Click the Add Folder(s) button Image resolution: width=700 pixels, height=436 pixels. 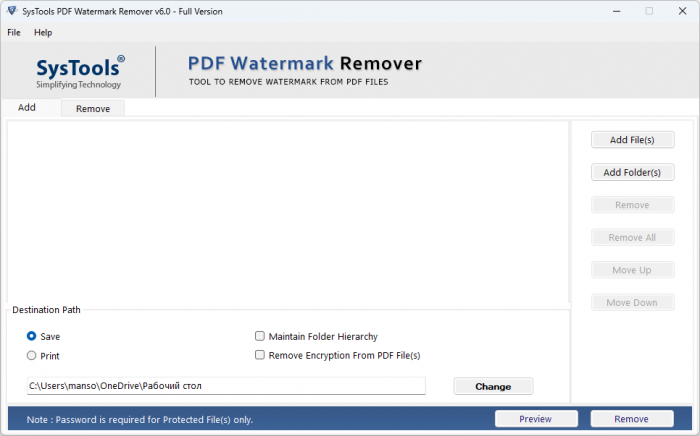point(632,172)
